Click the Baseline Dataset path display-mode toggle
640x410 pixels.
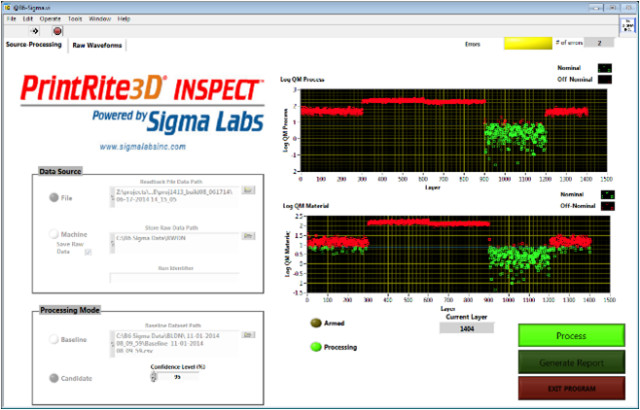coord(112,344)
